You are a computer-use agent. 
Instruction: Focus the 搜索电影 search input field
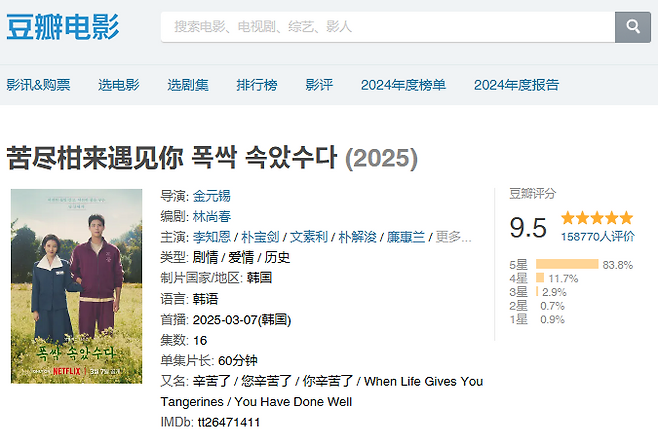(x=388, y=27)
